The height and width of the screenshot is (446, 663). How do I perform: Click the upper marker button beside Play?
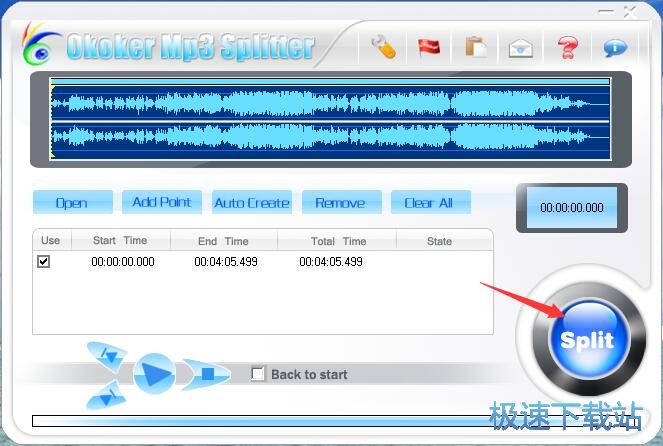pos(108,355)
